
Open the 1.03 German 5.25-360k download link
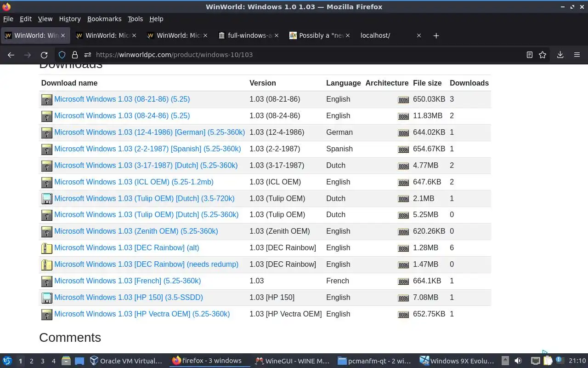(150, 132)
